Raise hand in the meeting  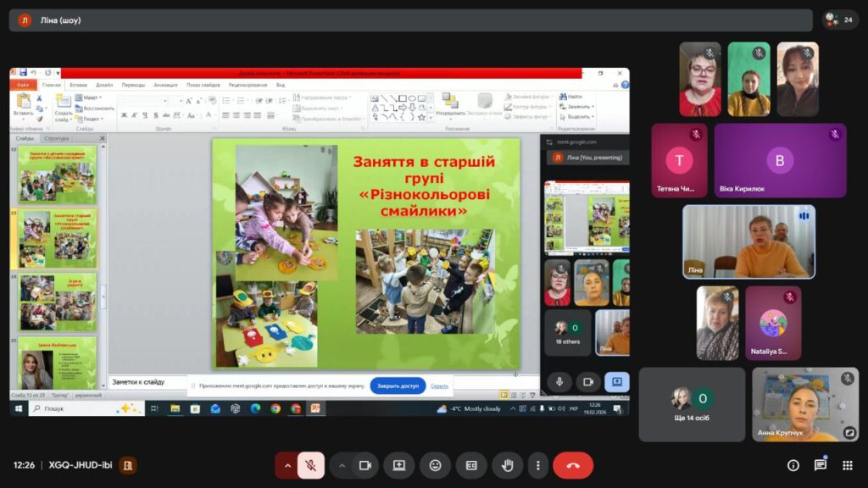tap(508, 465)
